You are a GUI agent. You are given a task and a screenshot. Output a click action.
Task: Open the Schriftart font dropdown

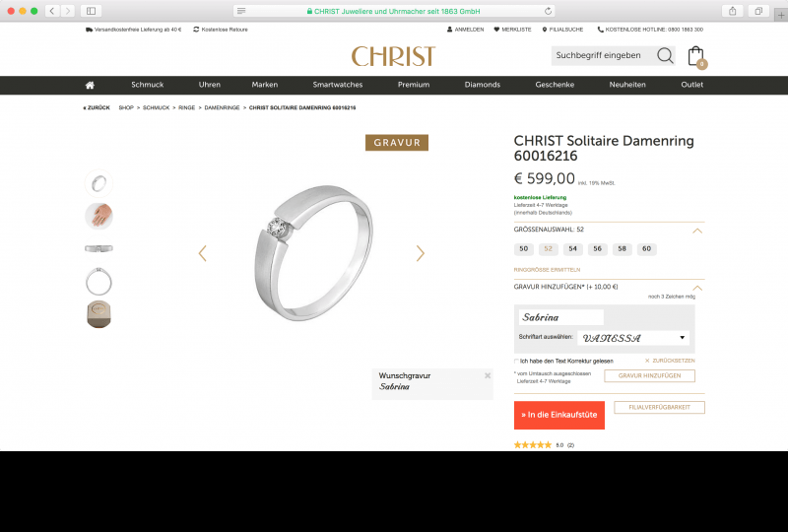coord(633,338)
